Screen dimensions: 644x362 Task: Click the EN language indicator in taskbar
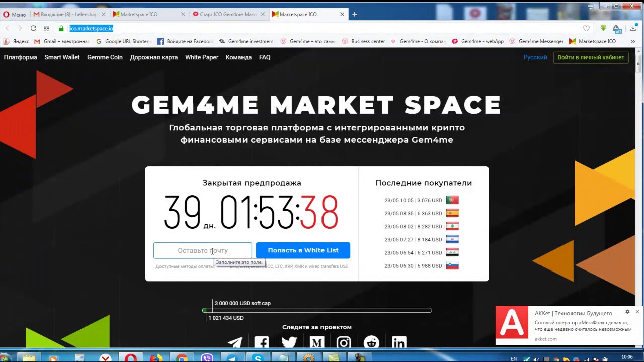click(514, 358)
